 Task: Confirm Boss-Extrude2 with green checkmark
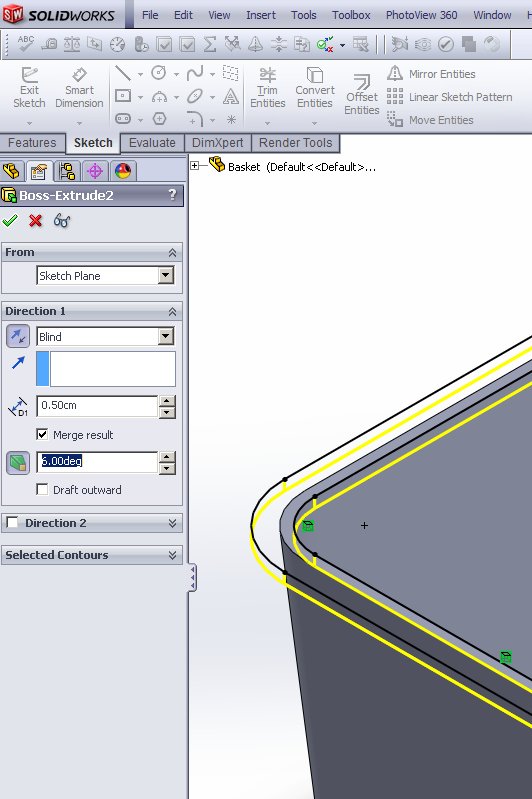[10, 221]
